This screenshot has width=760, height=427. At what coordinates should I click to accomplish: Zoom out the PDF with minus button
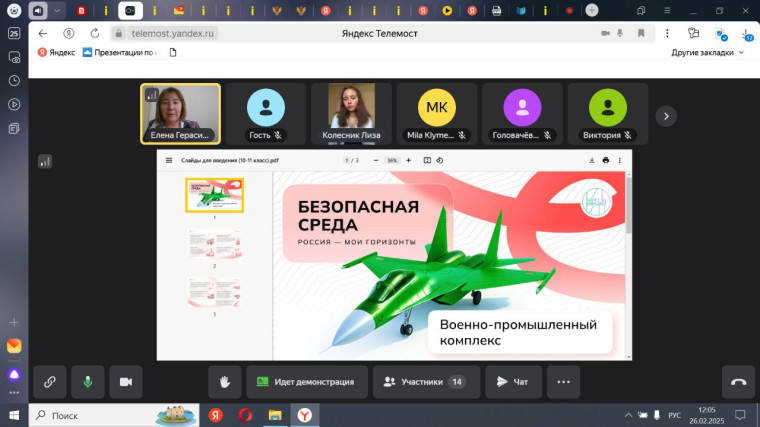pos(376,160)
